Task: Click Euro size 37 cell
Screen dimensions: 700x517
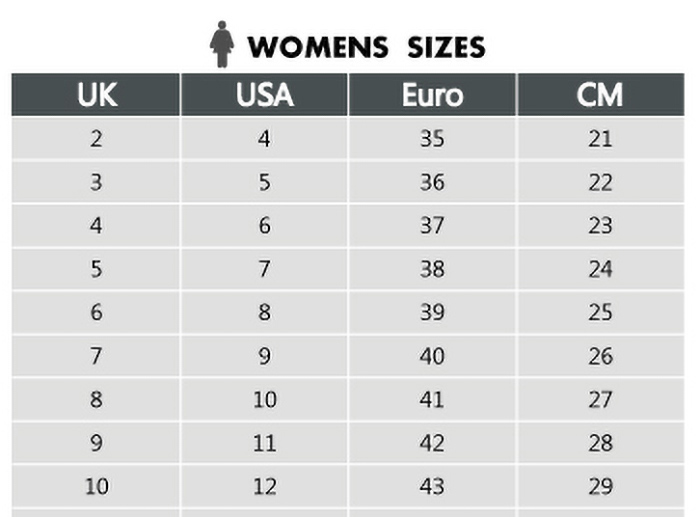Action: 432,225
